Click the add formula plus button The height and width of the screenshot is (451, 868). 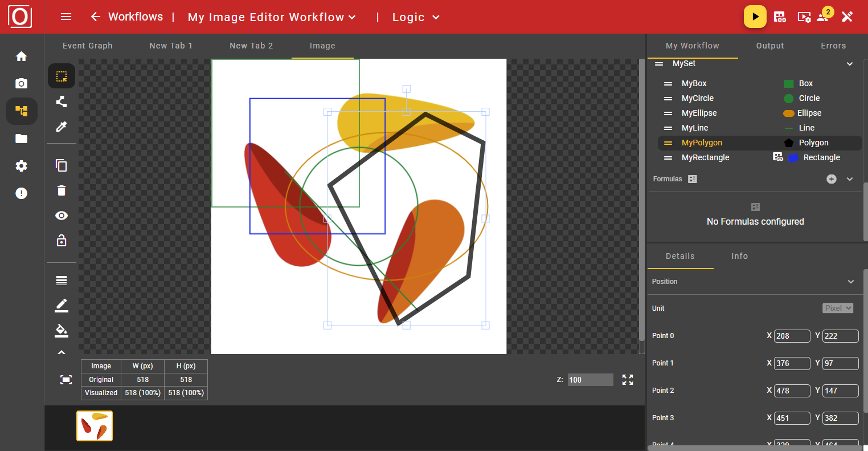pos(832,179)
